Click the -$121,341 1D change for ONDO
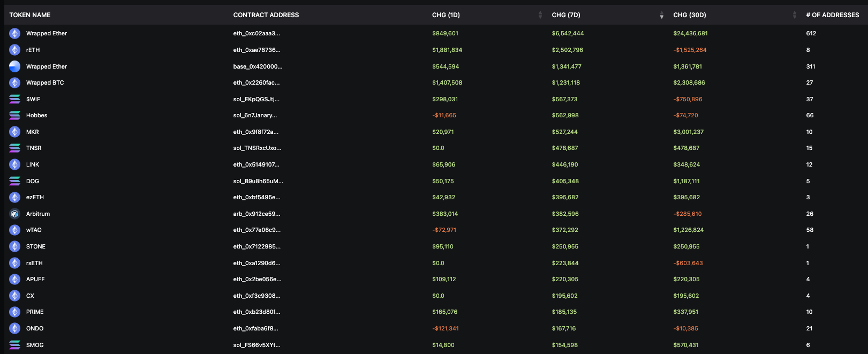 click(446, 328)
